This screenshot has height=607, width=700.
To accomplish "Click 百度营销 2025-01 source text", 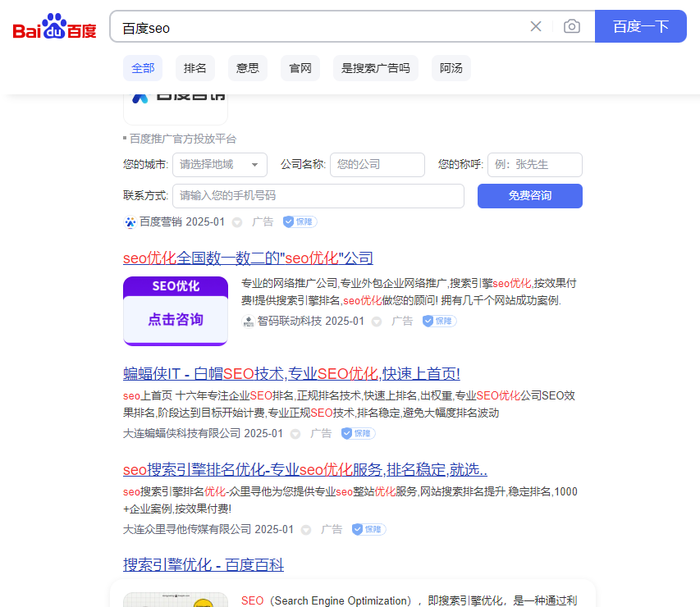I will coord(182,221).
